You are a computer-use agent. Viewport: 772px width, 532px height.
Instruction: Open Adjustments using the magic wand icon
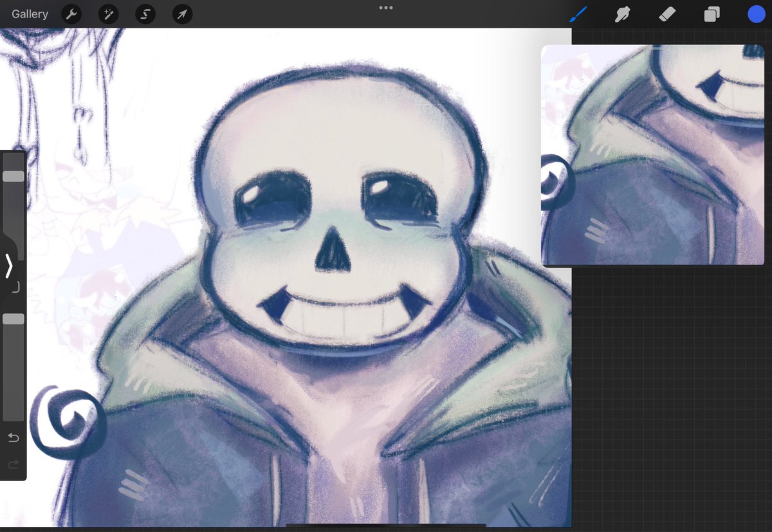point(108,14)
